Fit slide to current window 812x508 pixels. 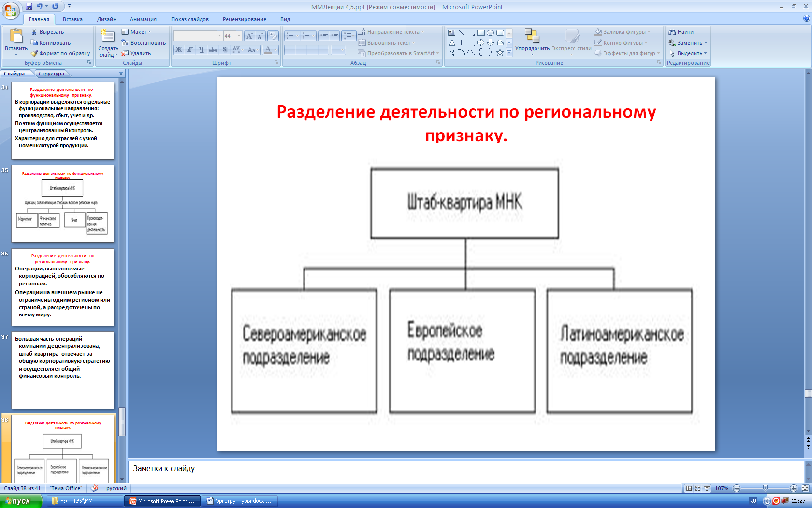point(805,488)
